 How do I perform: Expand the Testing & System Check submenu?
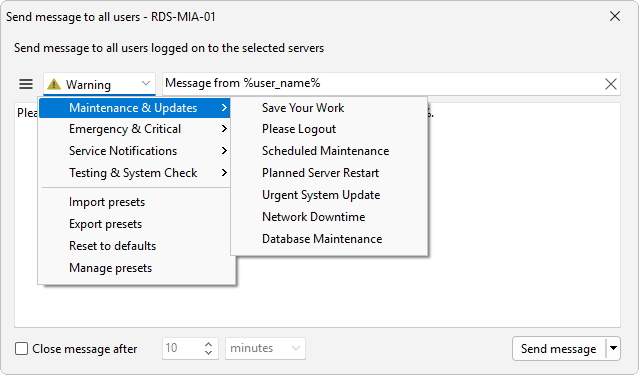coord(135,173)
